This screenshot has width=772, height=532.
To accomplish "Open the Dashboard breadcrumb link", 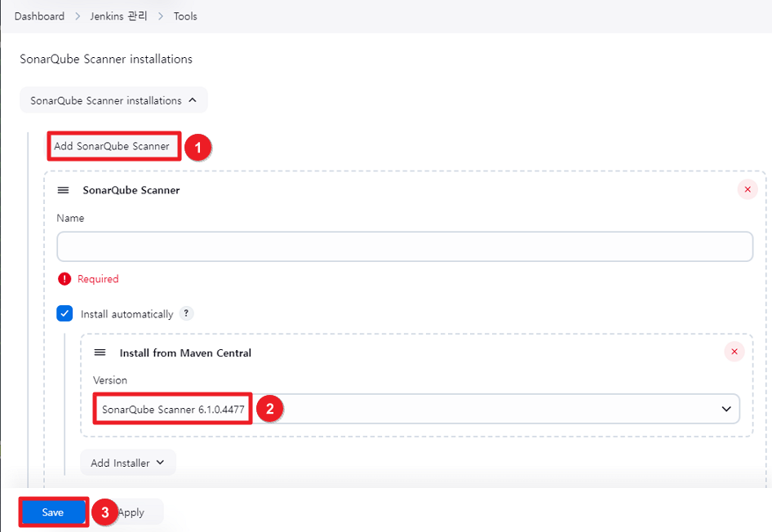I will point(39,16).
